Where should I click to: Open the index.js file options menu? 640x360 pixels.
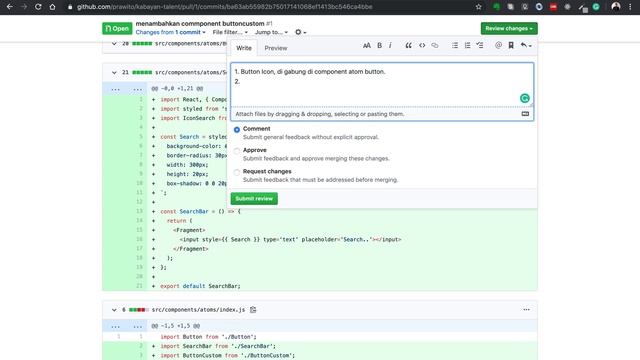click(x=526, y=310)
